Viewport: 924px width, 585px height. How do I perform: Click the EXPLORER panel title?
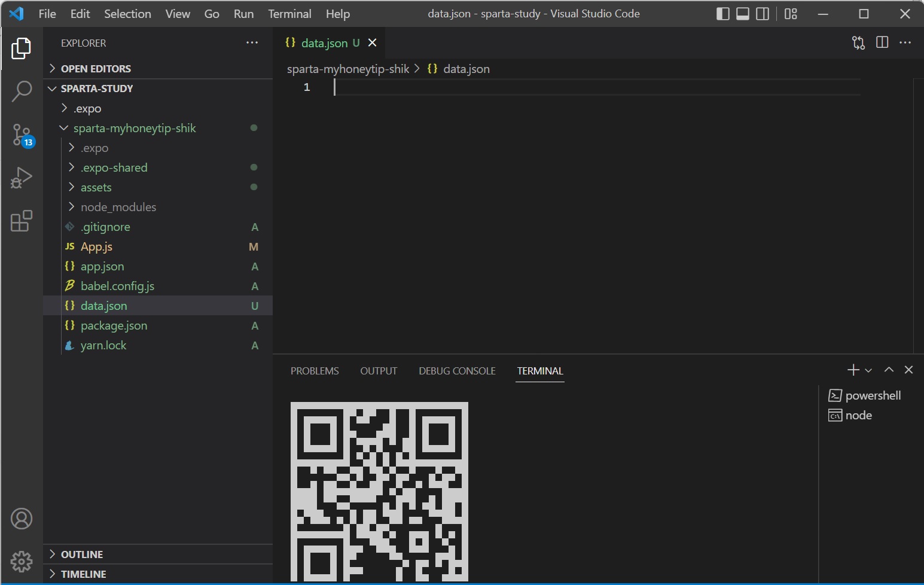(x=84, y=43)
